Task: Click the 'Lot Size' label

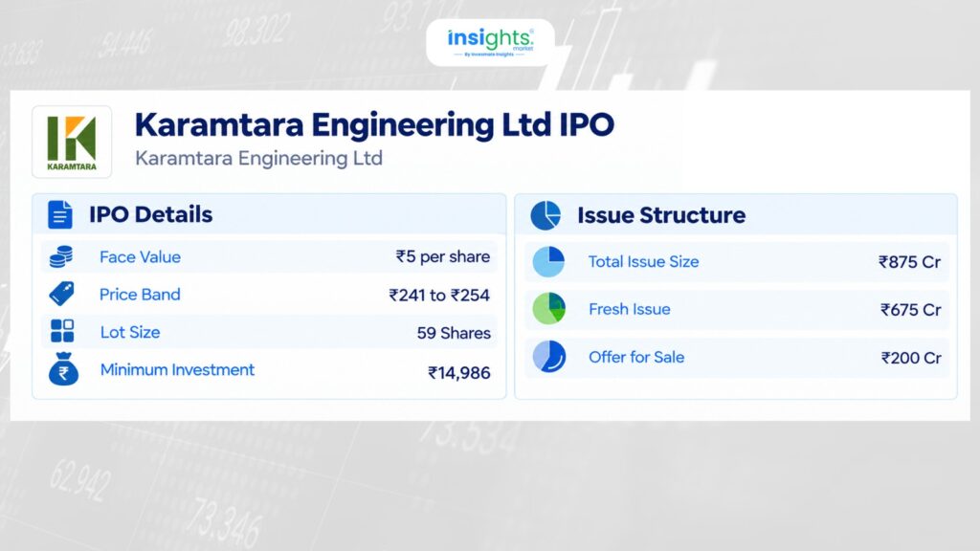Action: (x=130, y=332)
